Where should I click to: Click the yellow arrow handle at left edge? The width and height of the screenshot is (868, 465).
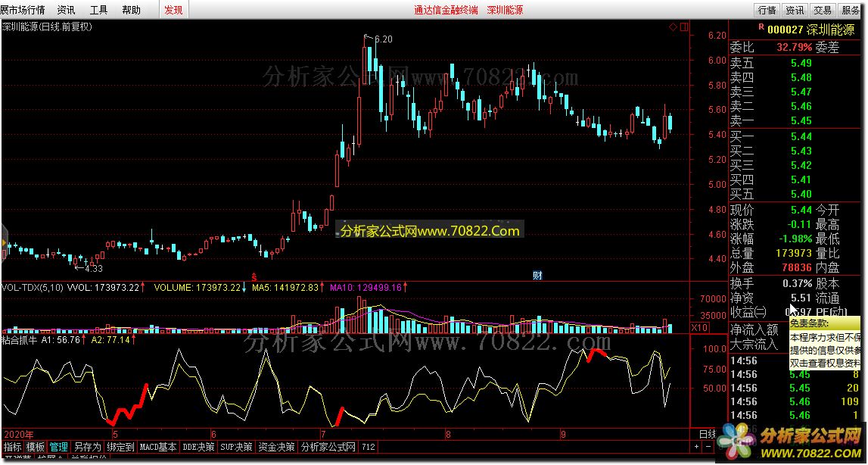tap(3, 243)
